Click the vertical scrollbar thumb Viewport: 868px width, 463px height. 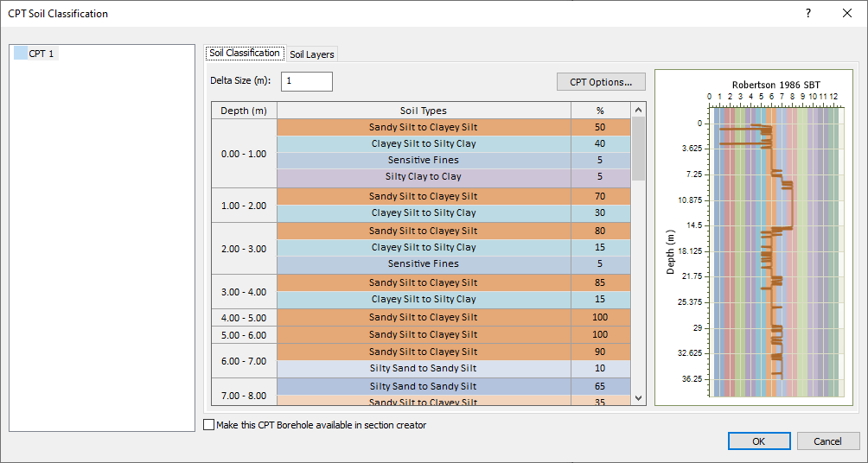pyautogui.click(x=638, y=149)
